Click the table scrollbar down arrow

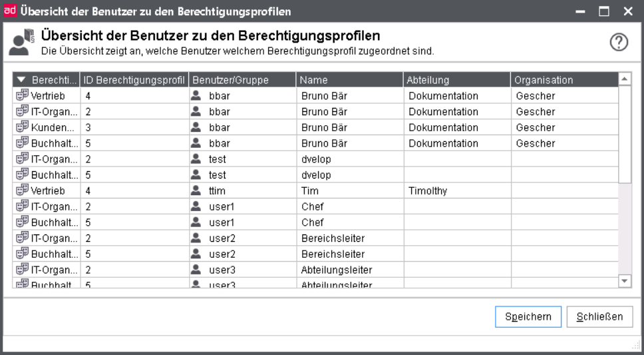tap(625, 281)
